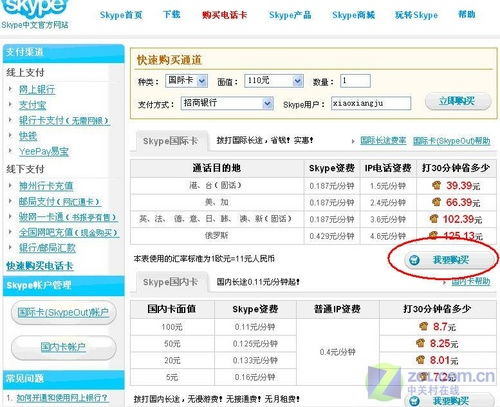This screenshot has width=500, height=407.
Task: Click the 常见问题 sidebar header
Action: (63, 379)
